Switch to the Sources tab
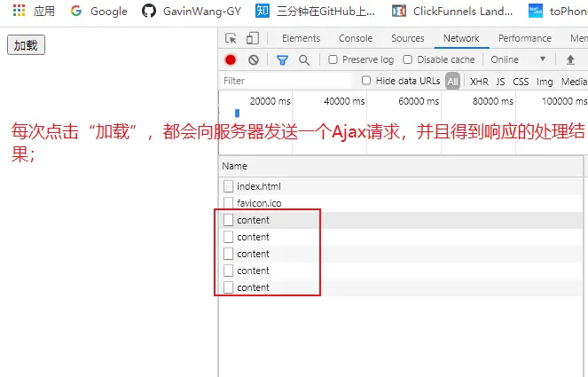 [x=408, y=38]
